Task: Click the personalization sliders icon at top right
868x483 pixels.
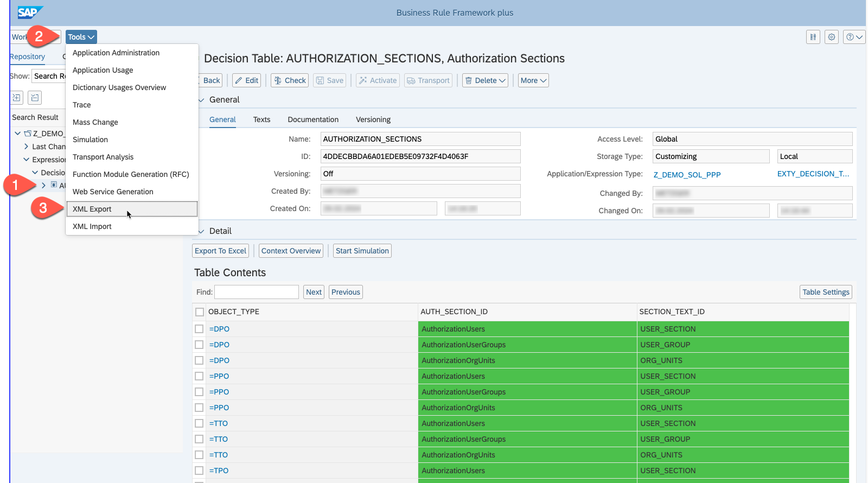Action: (x=813, y=37)
